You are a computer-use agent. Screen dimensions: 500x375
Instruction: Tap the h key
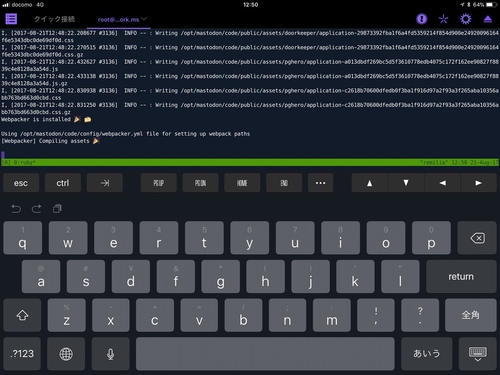(x=265, y=277)
